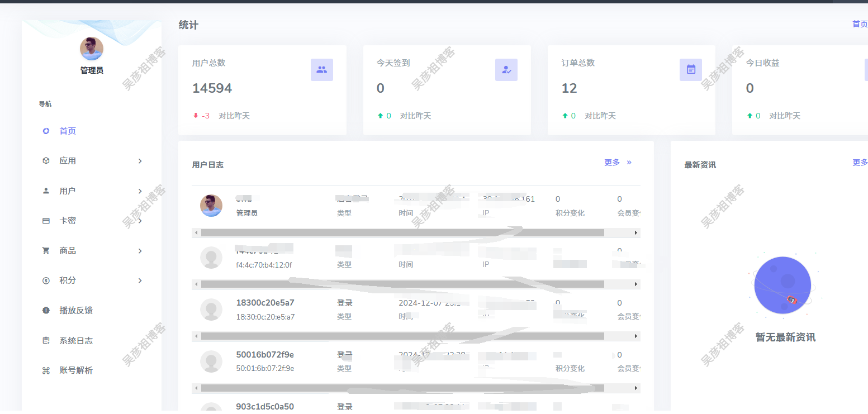Click right scroll arrow under f4:4c:70:b4:12:0f row

coord(636,284)
